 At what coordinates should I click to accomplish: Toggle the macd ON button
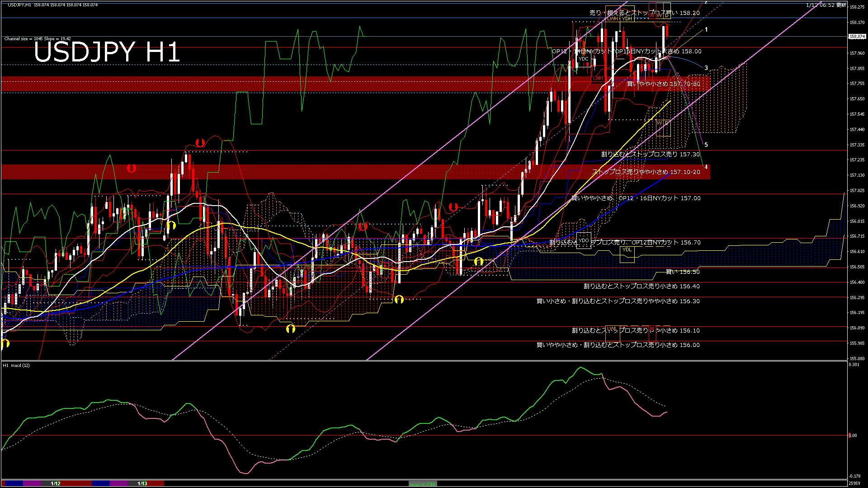click(423, 484)
